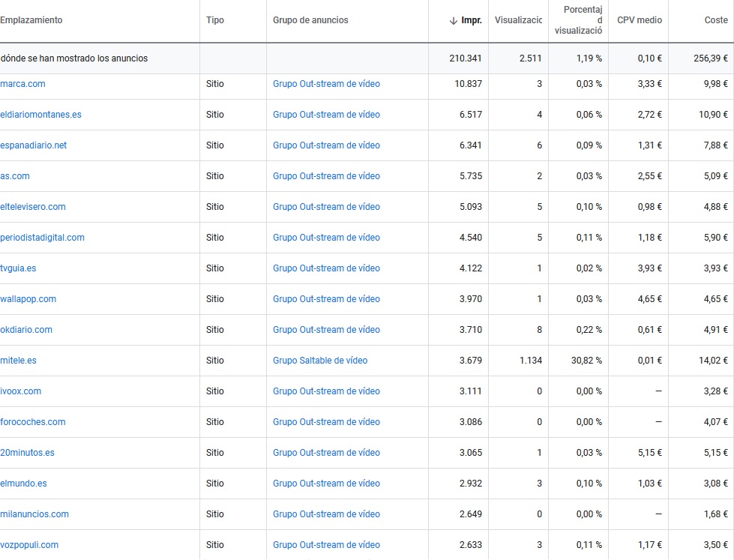Click the sort arrow on the Impr. column
The width and height of the screenshot is (734, 560).
tap(453, 21)
